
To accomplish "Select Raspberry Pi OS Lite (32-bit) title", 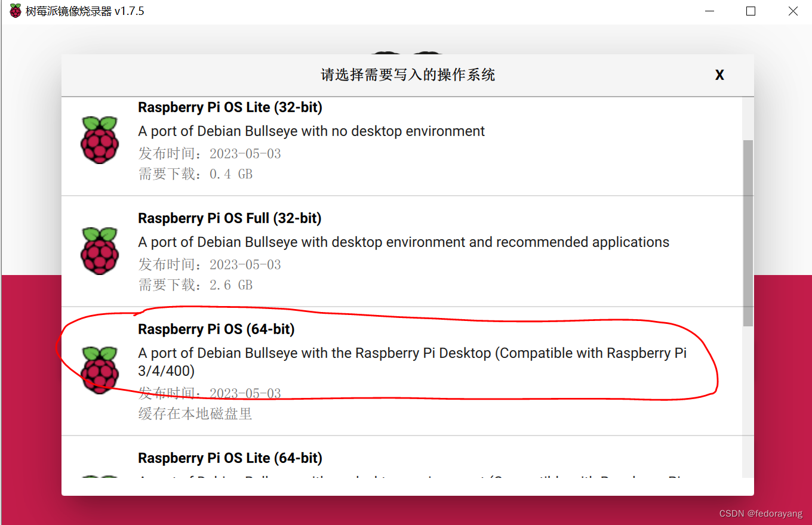I will click(230, 107).
